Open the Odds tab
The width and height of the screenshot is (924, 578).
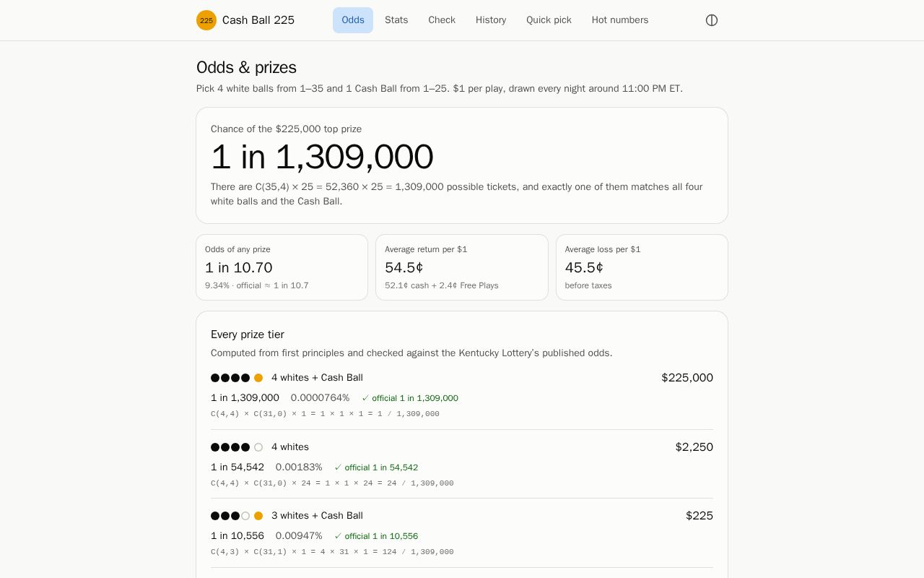pyautogui.click(x=353, y=20)
